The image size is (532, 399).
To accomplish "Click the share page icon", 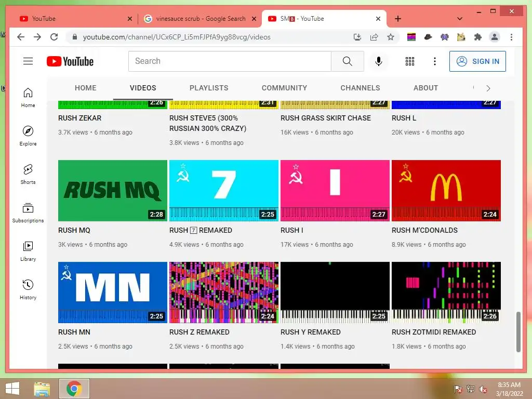I will point(374,37).
